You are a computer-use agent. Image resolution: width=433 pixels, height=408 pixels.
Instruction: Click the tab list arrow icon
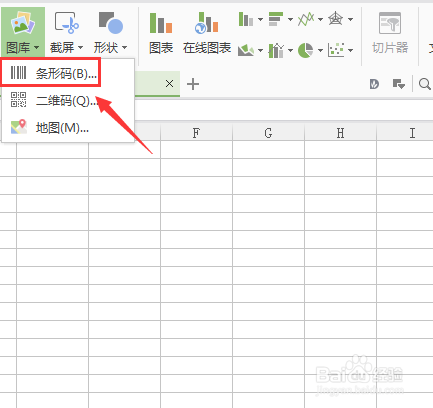pyautogui.click(x=399, y=84)
